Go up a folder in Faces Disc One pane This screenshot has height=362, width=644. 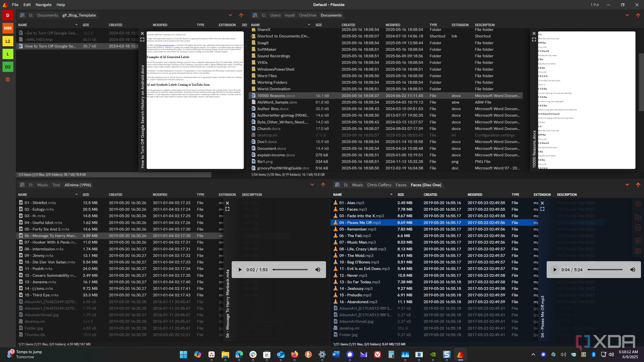pos(638,185)
